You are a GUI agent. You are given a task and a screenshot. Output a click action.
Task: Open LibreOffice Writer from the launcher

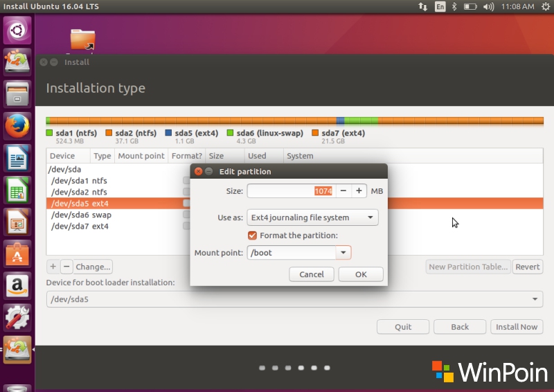[x=17, y=158]
